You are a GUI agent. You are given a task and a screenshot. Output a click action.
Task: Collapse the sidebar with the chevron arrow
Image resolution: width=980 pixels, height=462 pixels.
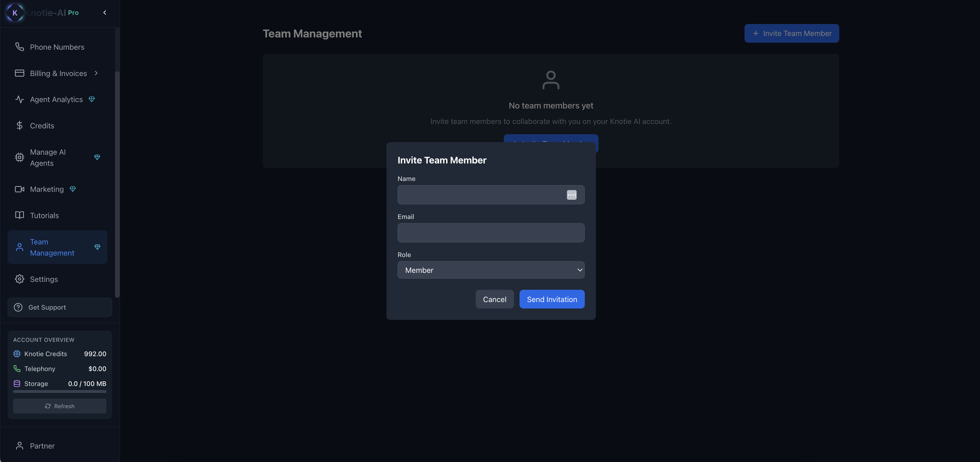[105, 13]
